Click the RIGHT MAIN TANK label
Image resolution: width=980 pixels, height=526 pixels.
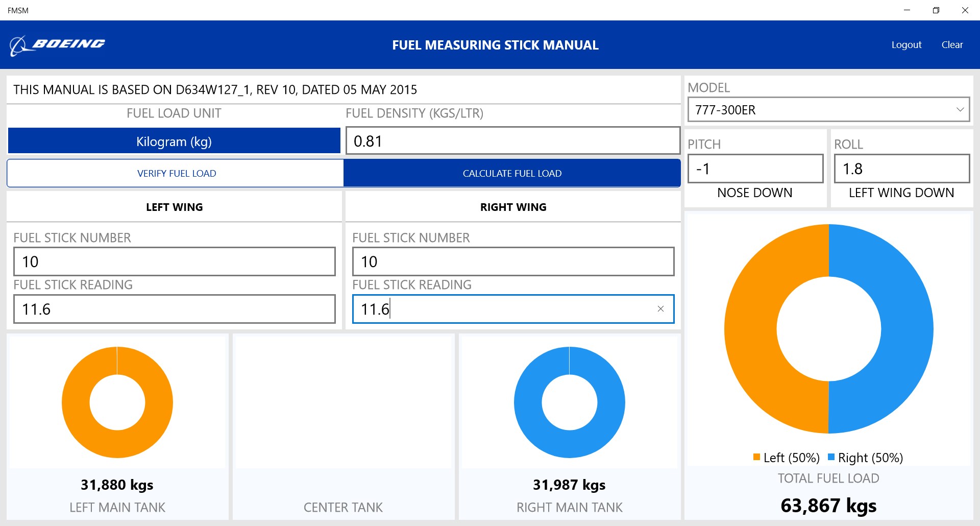570,507
